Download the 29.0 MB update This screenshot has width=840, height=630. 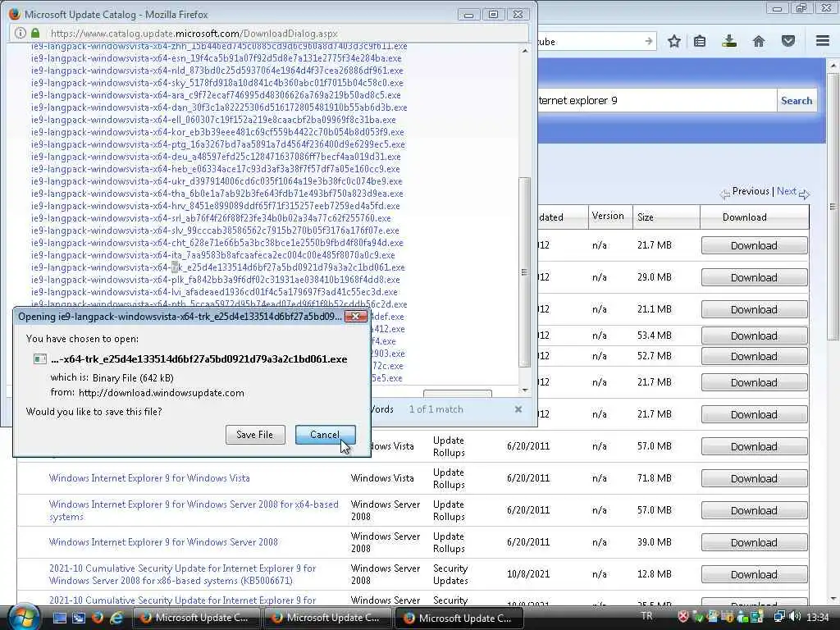pos(754,277)
